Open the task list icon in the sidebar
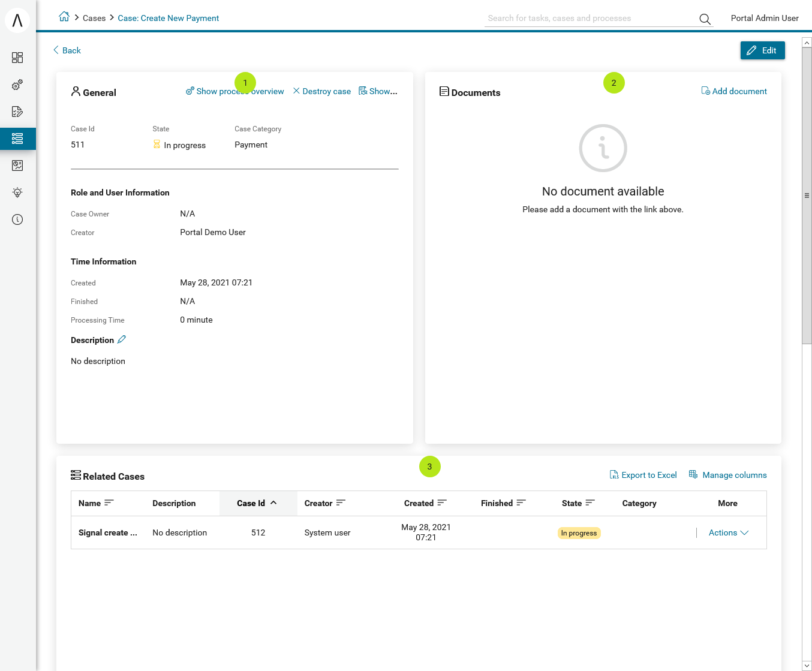This screenshot has height=671, width=812. click(x=17, y=112)
